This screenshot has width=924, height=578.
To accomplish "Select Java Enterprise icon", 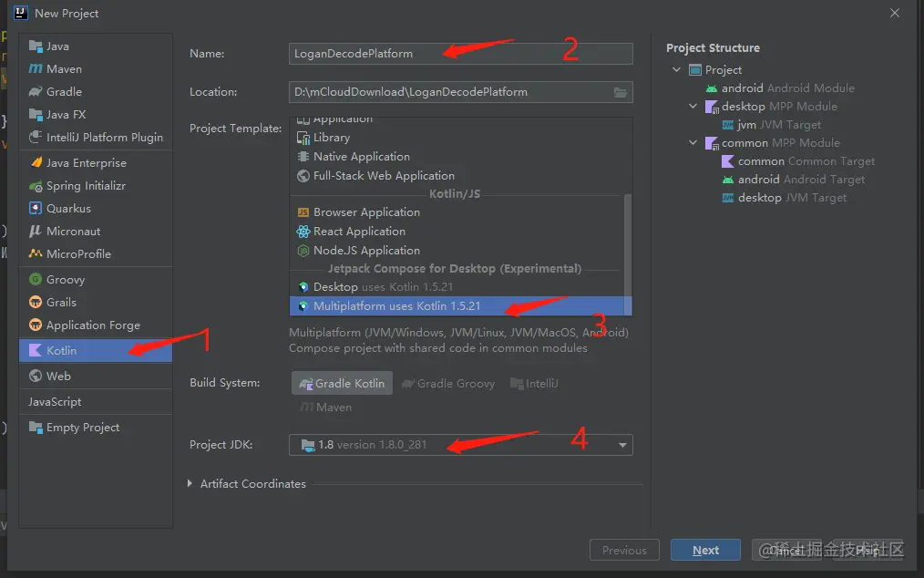I will 36,162.
